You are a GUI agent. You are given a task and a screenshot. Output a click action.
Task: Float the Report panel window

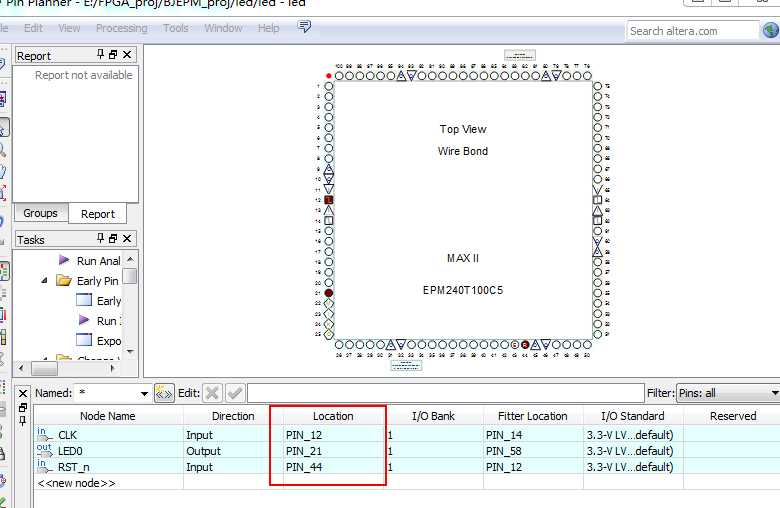113,54
